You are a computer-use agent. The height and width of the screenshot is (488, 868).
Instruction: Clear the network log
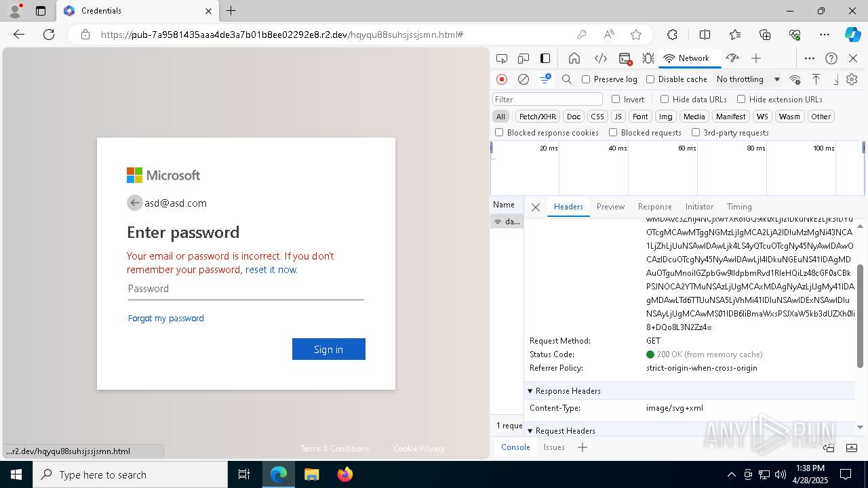[524, 79]
